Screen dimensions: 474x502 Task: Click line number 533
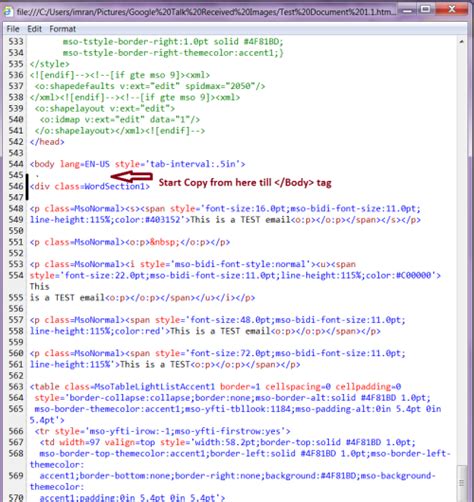pos(16,42)
